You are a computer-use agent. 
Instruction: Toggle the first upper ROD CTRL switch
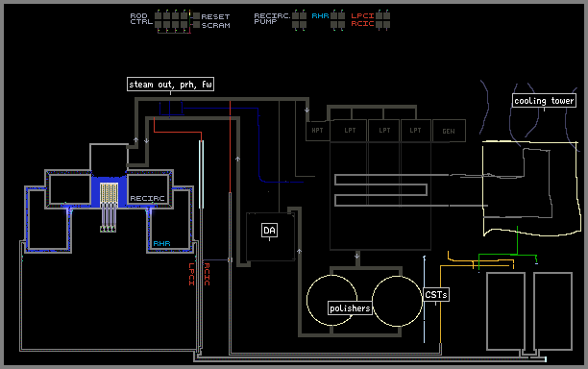[159, 15]
